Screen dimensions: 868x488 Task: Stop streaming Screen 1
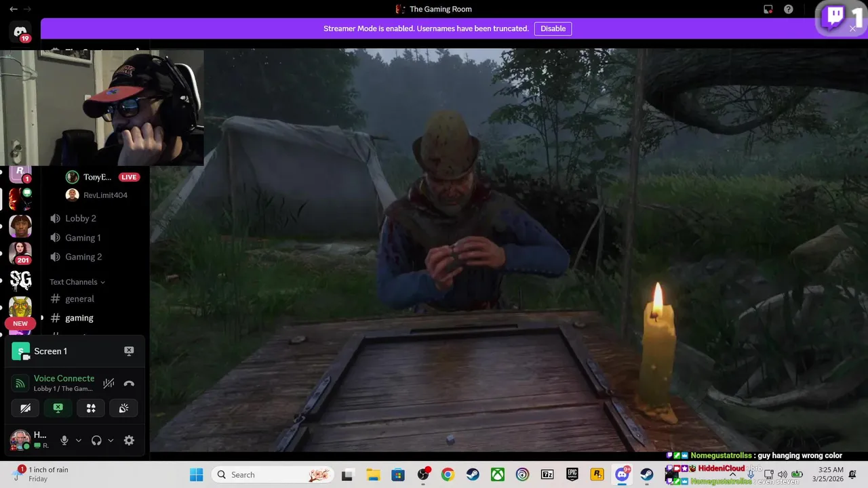pyautogui.click(x=129, y=351)
